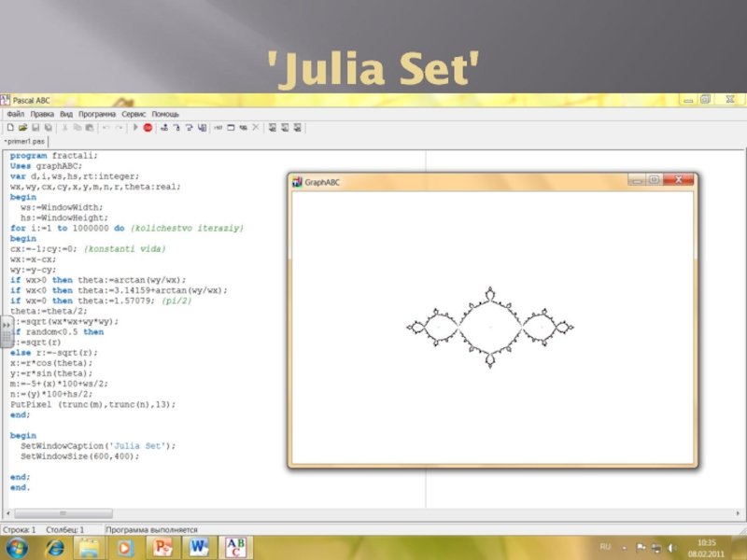The width and height of the screenshot is (747, 560).
Task: Open the Файл menu
Action: tap(15, 113)
